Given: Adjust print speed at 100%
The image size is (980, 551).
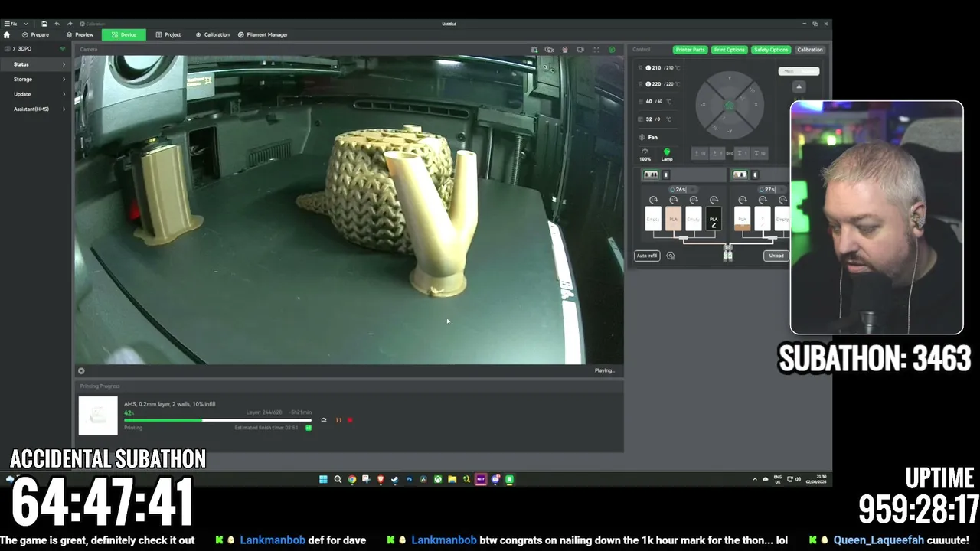Looking at the screenshot, I should click(x=645, y=155).
